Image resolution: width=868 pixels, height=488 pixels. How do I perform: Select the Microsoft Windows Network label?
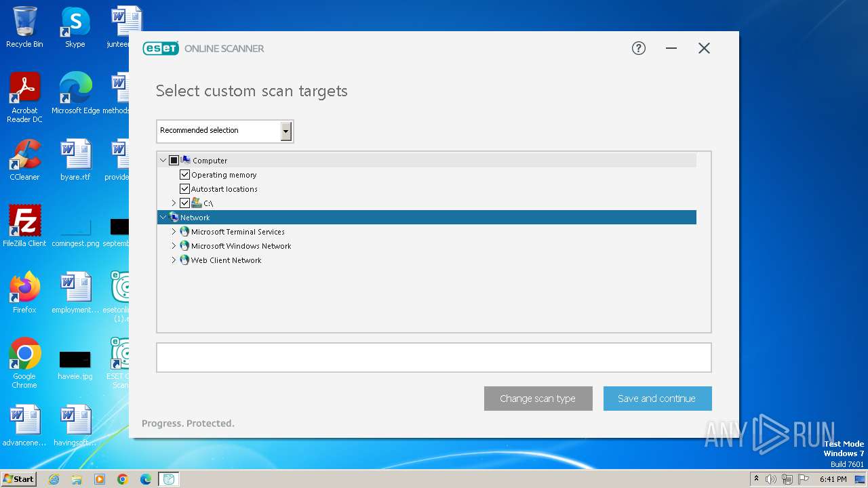tap(241, 246)
